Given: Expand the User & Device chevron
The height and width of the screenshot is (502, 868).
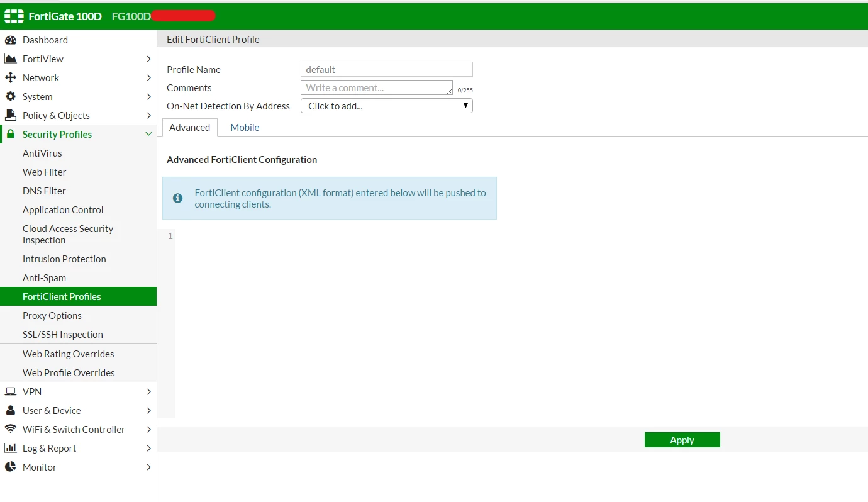Looking at the screenshot, I should (148, 411).
